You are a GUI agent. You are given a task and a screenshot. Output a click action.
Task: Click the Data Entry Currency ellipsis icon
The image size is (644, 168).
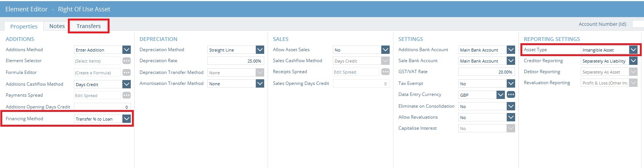(511, 94)
